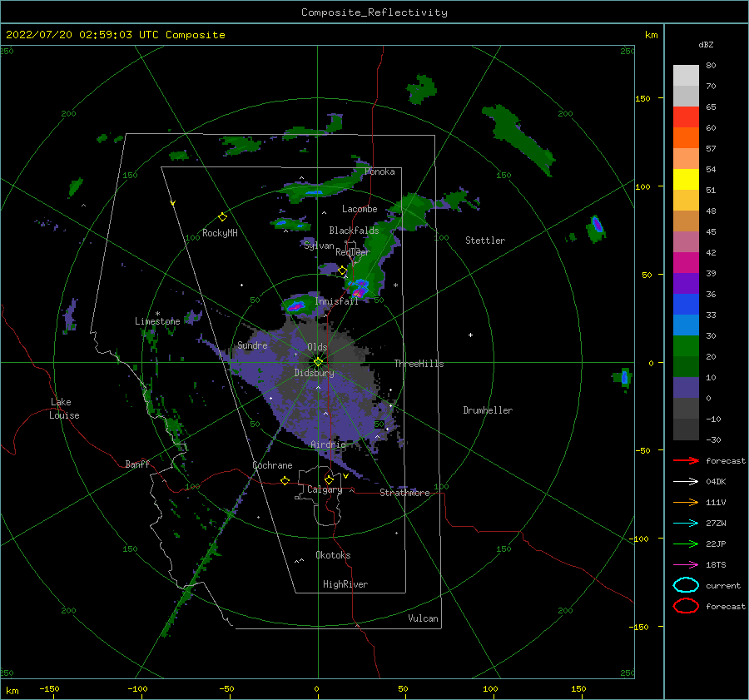Click the Cochrane town label
The width and height of the screenshot is (749, 700).
click(272, 465)
